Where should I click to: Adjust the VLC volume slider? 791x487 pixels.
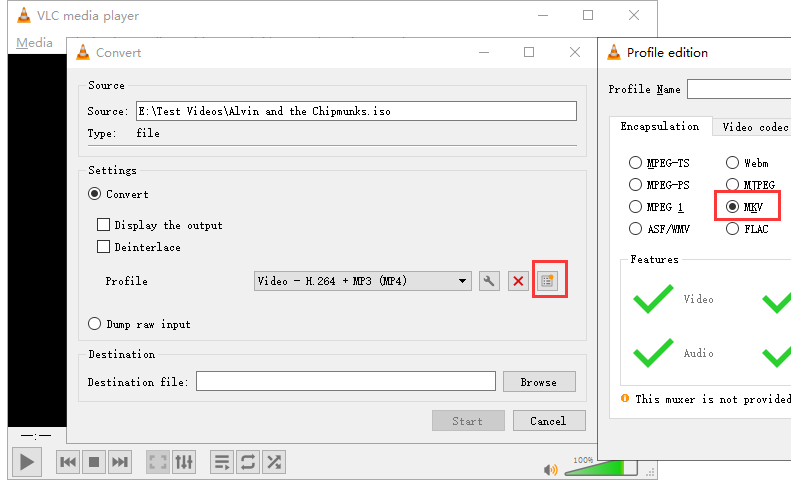(600, 468)
